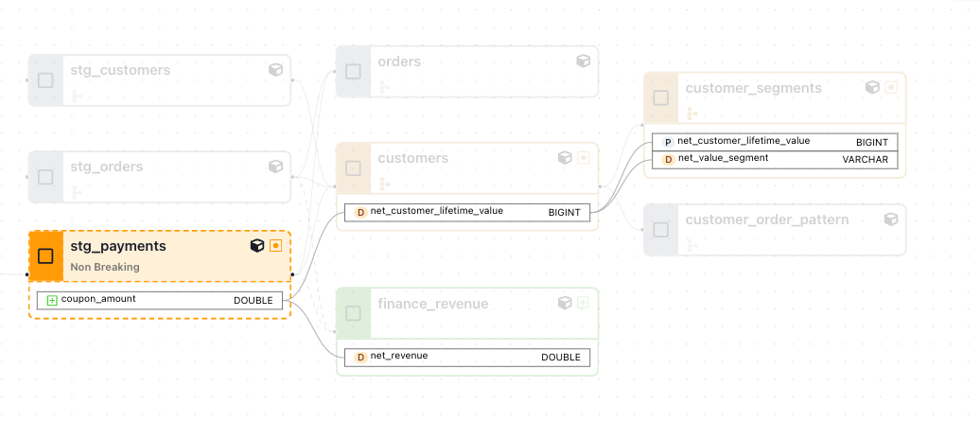
Task: Click the cube model icon on stg_payments
Action: [257, 246]
